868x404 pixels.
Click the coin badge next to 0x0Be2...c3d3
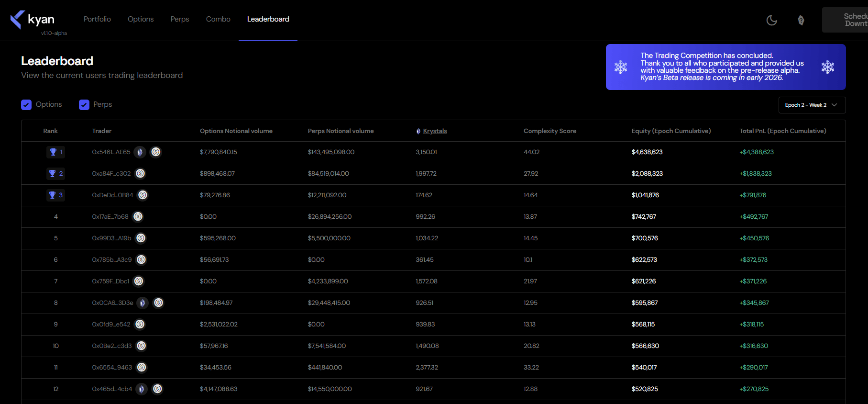[141, 346]
